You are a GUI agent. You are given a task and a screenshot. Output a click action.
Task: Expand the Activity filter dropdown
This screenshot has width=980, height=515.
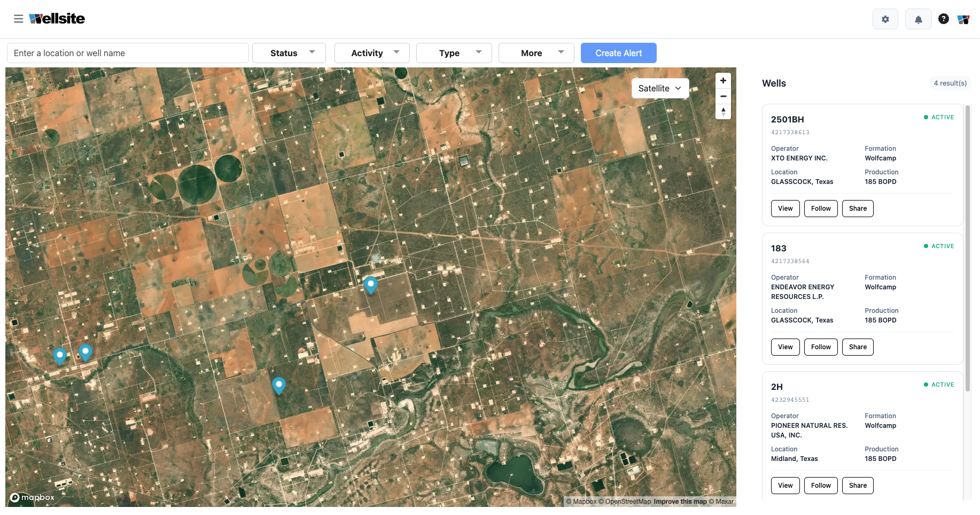tap(372, 53)
